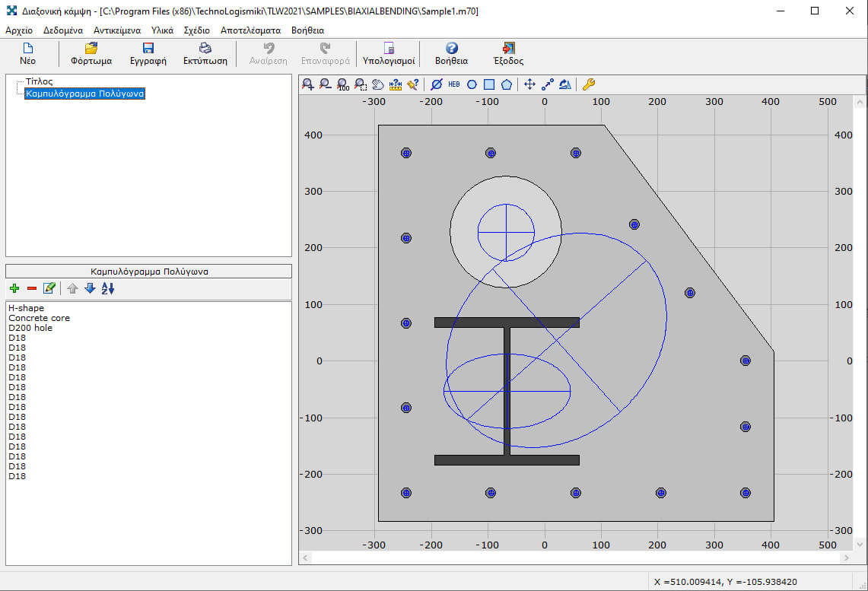868x591 pixels.
Task: Click the sort A-Z icon
Action: click(108, 288)
